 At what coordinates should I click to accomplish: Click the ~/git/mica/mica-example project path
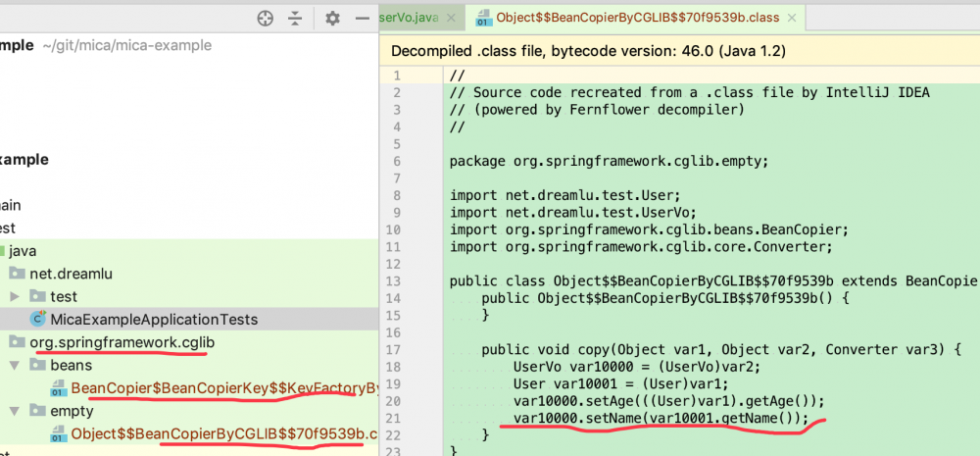126,46
